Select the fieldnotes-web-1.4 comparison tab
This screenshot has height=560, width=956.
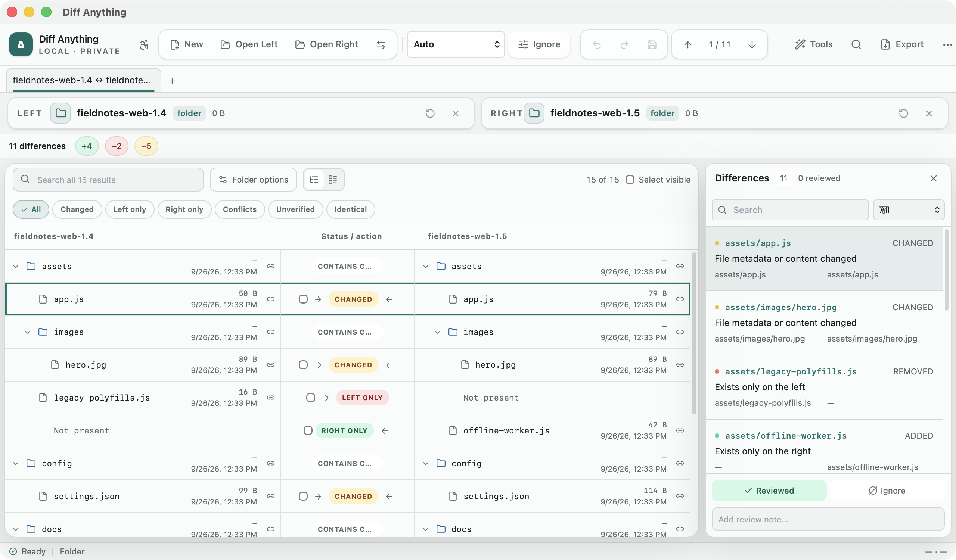pos(83,80)
